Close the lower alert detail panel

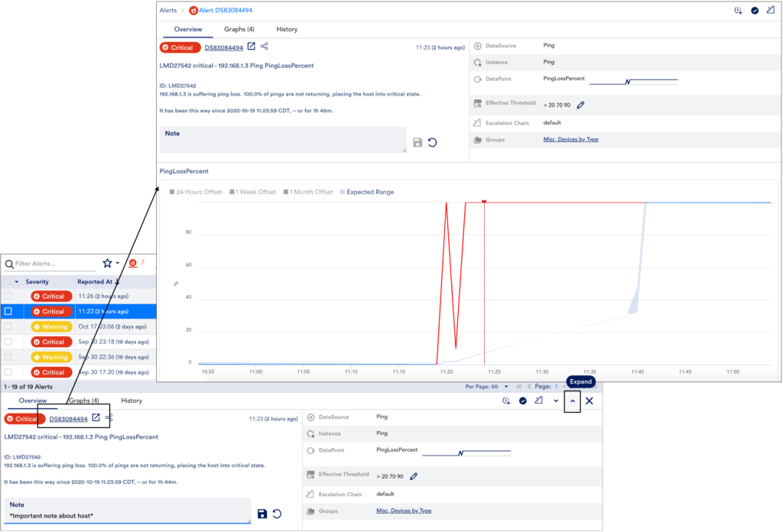(590, 401)
